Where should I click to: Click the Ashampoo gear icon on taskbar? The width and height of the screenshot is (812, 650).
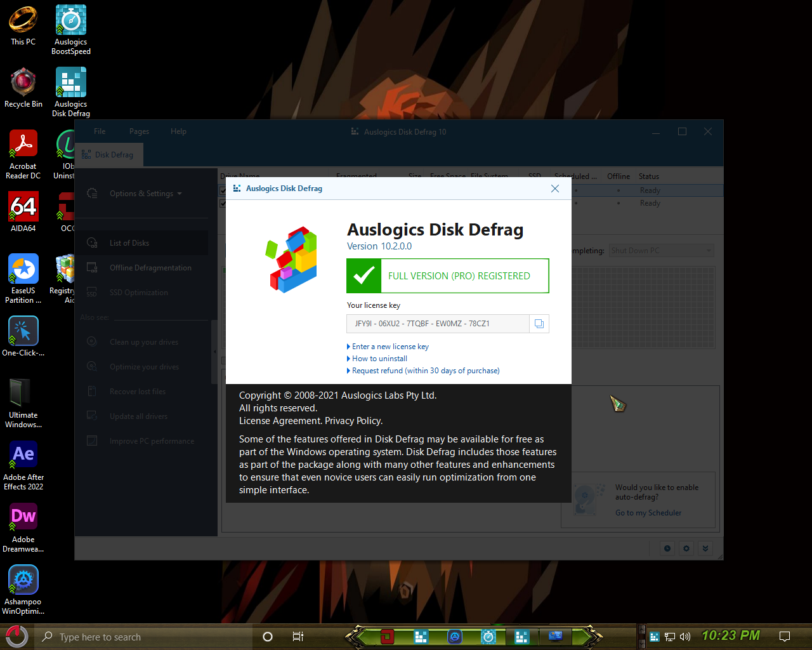(455, 636)
